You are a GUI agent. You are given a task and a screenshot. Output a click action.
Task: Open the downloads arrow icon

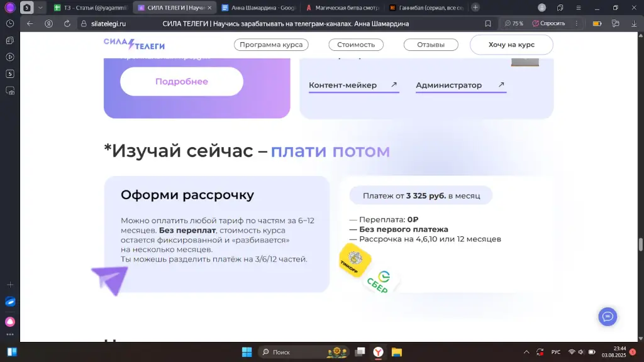tap(634, 24)
